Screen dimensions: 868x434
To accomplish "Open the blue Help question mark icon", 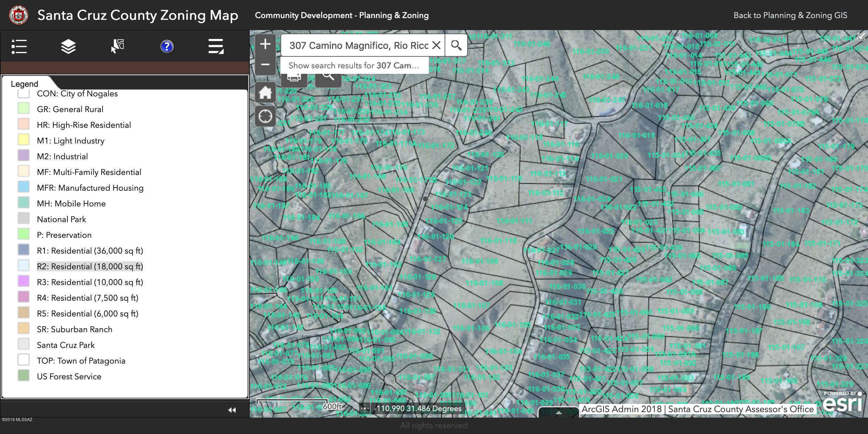I will pos(167,46).
